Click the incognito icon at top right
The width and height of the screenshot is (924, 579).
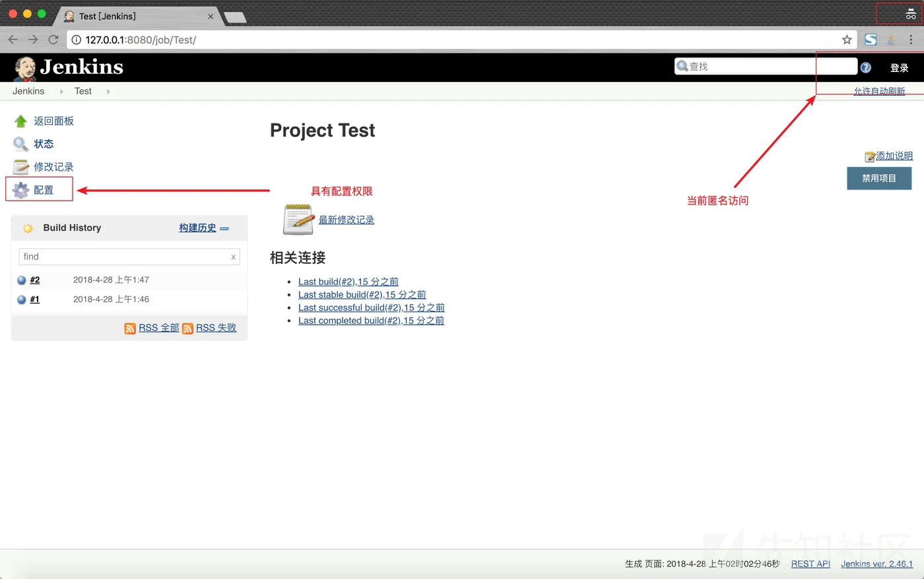point(911,14)
